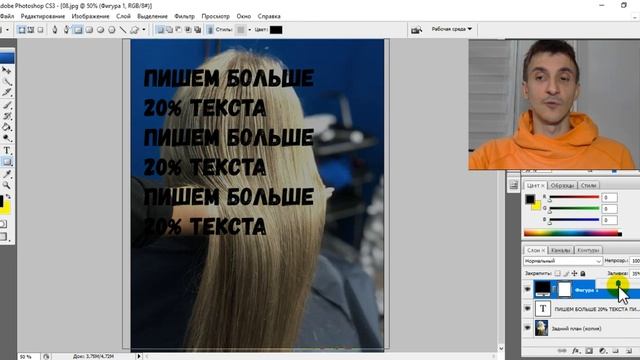The height and width of the screenshot is (360, 640).
Task: Open the Стиль style picker dropdown arrow
Action: 249,30
